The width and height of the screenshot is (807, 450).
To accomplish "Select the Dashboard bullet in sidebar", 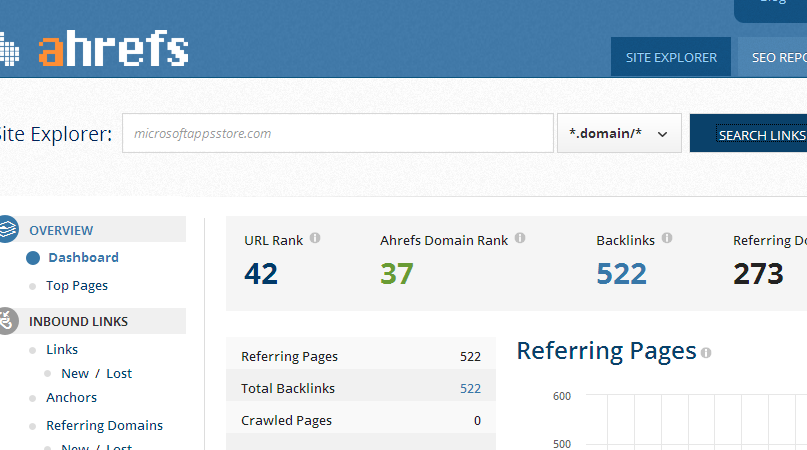I will pos(33,258).
